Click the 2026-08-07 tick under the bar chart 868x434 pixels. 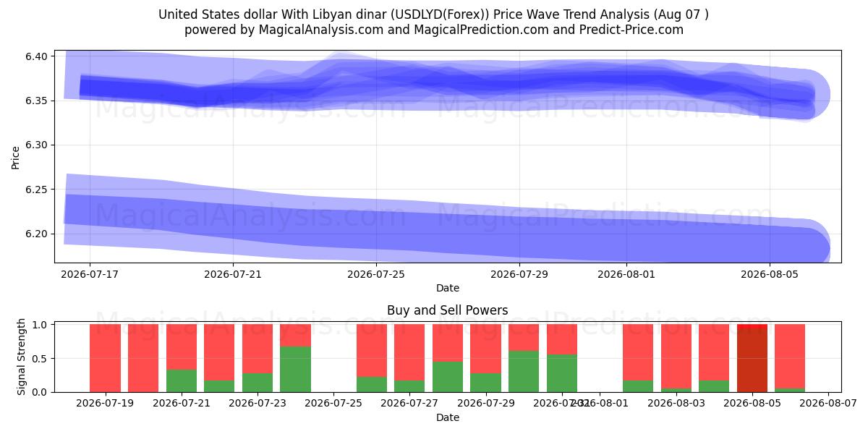pyautogui.click(x=828, y=404)
